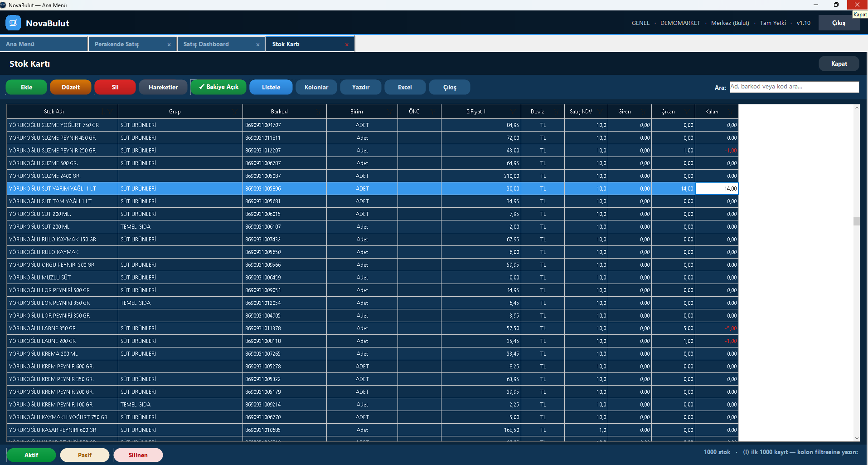Open filter for S.Fiyat 1 column
Viewport: 868px width, 465px height.
[513, 111]
